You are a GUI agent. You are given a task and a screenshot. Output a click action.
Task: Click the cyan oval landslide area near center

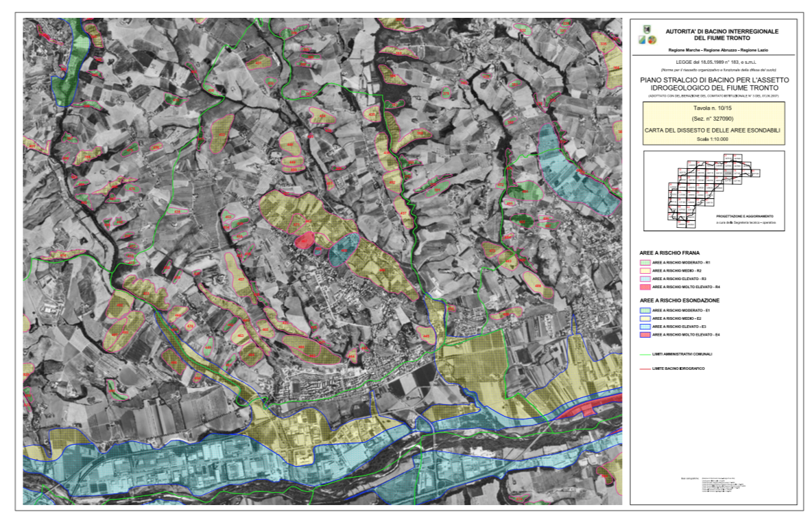click(x=344, y=249)
